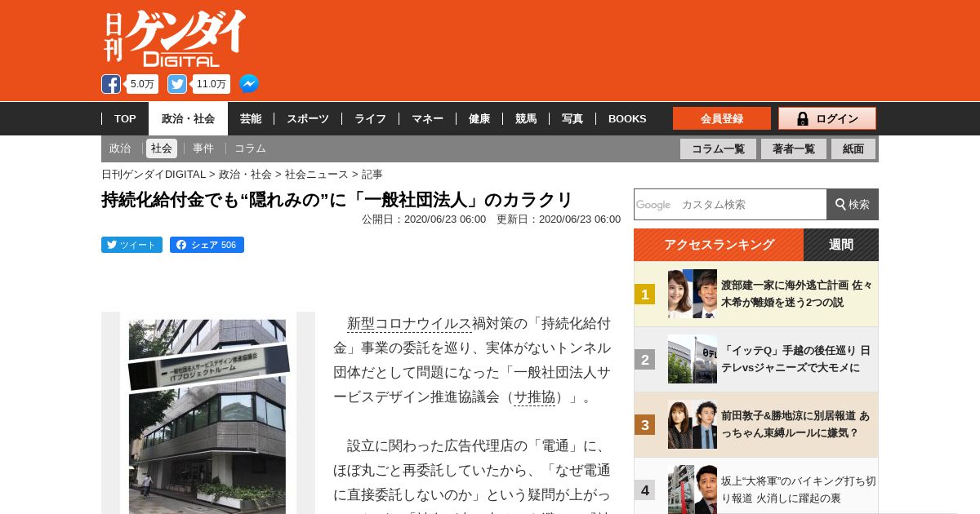Open ranking 4 坂上大将軍 headline
The image size is (980, 514).
coord(799,490)
